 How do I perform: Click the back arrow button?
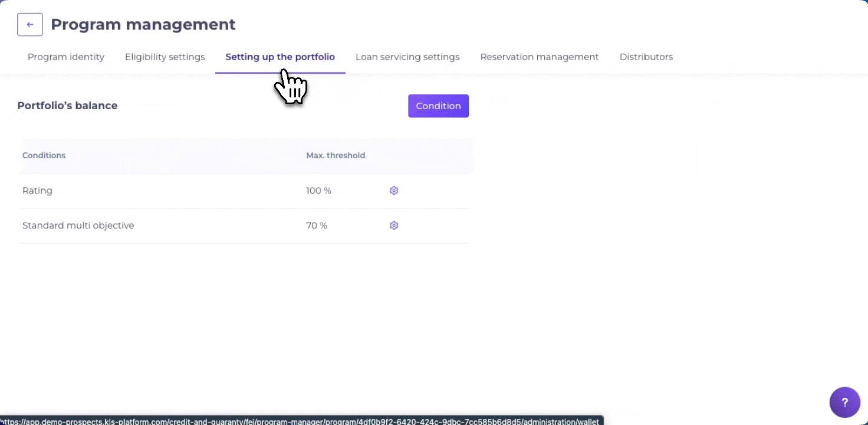pos(30,25)
